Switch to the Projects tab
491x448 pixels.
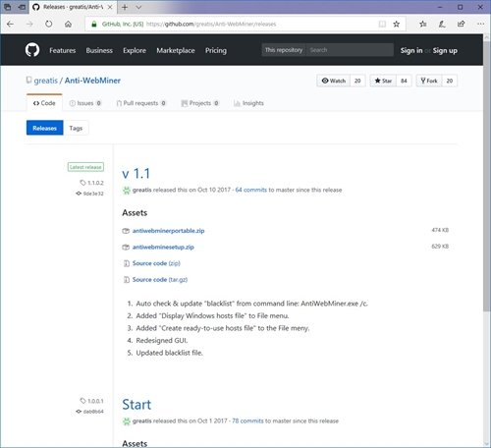coord(200,103)
